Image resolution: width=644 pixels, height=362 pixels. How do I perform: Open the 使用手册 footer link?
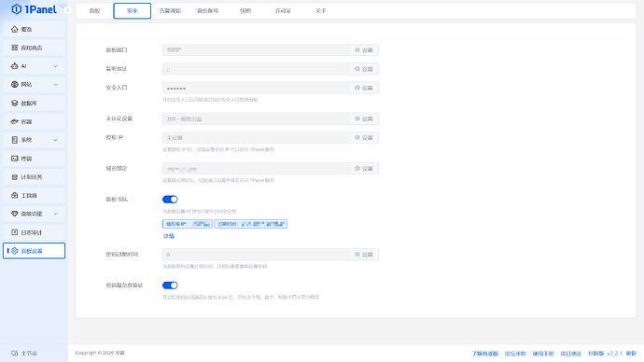click(543, 354)
